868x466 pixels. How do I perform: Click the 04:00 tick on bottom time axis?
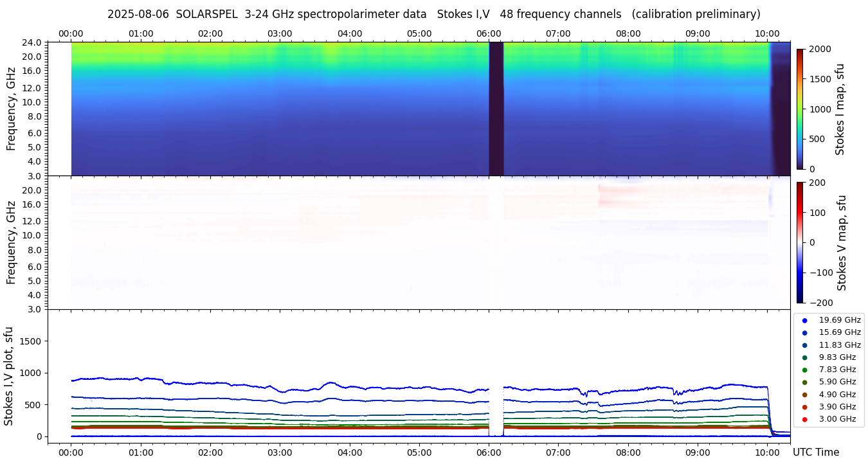pyautogui.click(x=349, y=453)
